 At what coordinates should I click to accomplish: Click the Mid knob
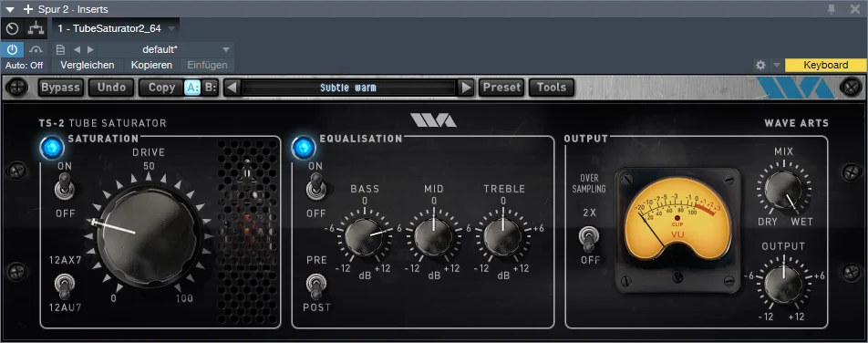point(433,237)
